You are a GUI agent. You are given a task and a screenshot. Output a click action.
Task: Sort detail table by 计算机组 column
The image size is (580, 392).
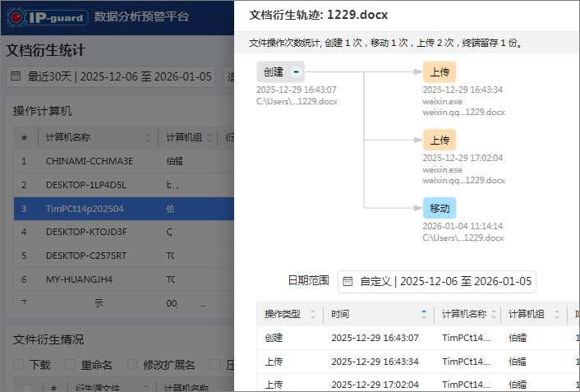click(557, 314)
